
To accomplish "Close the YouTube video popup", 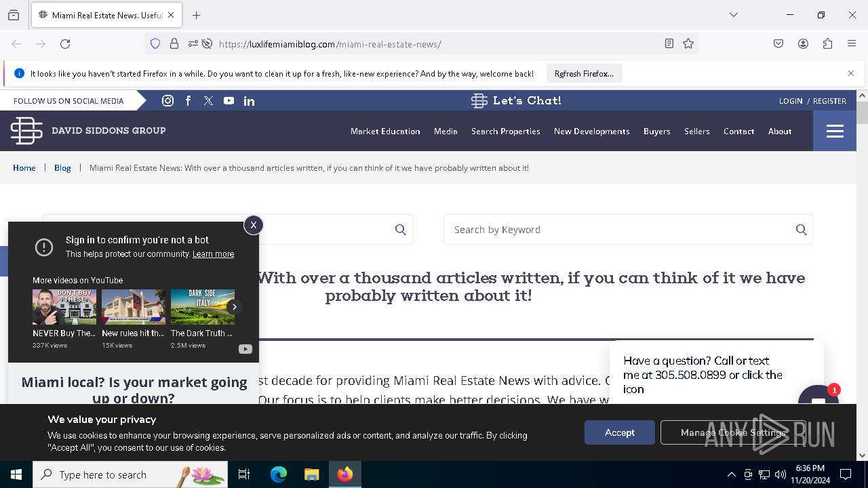I will [253, 225].
